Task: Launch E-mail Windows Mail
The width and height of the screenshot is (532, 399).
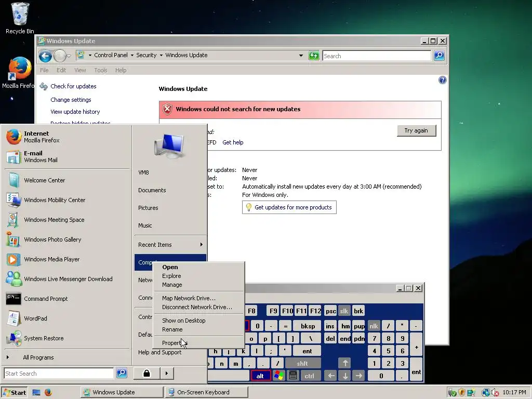Action: 67,156
